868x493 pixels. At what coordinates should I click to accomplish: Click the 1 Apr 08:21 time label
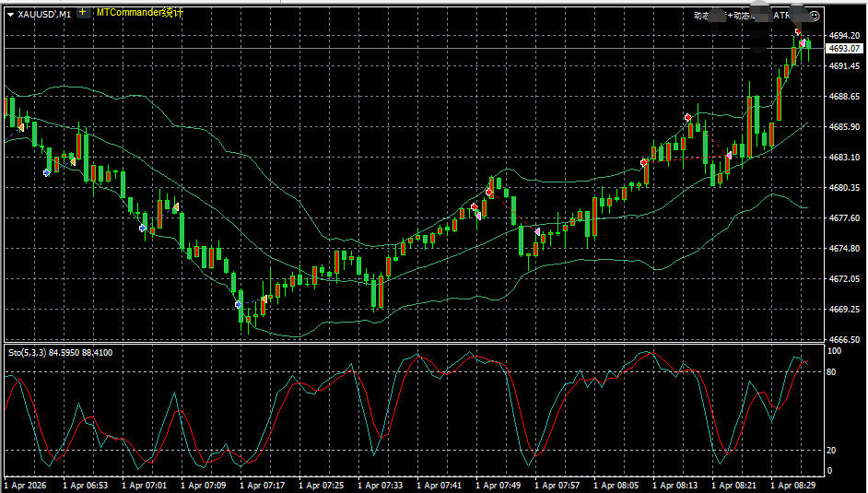pyautogui.click(x=734, y=486)
